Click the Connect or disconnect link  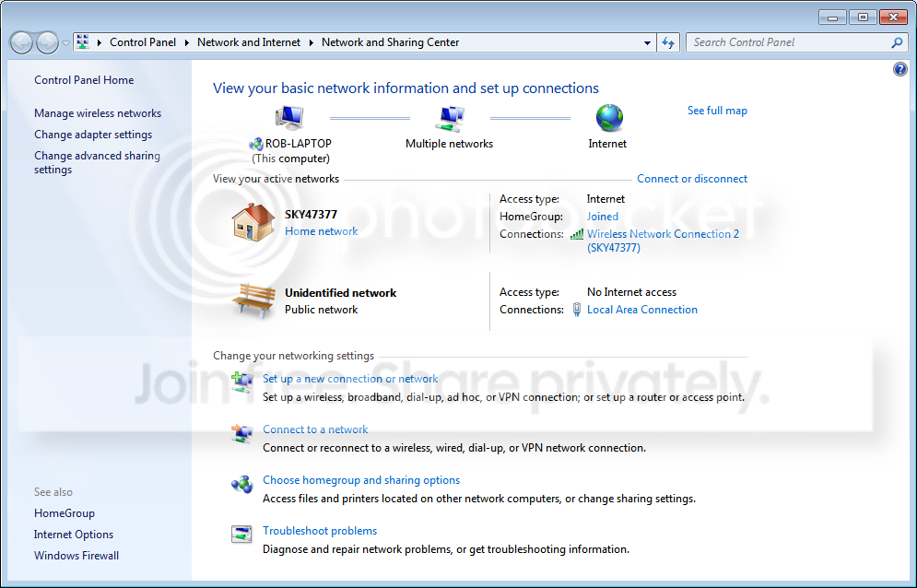(692, 179)
